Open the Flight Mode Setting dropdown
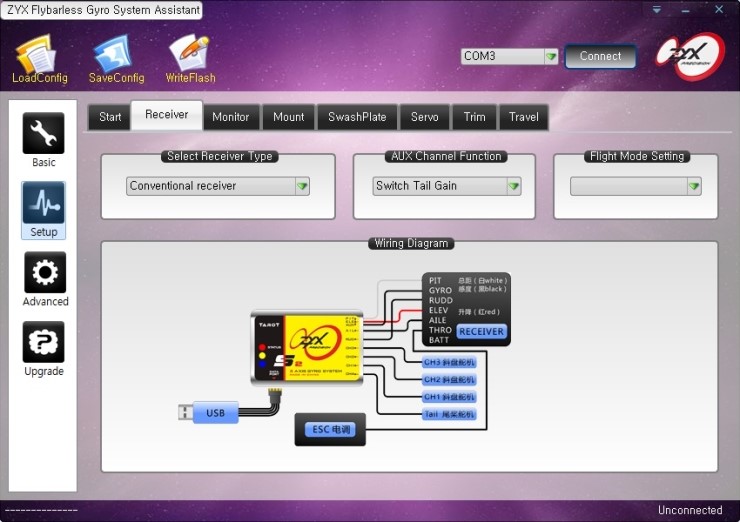Image resolution: width=740 pixels, height=522 pixels. [x=635, y=186]
